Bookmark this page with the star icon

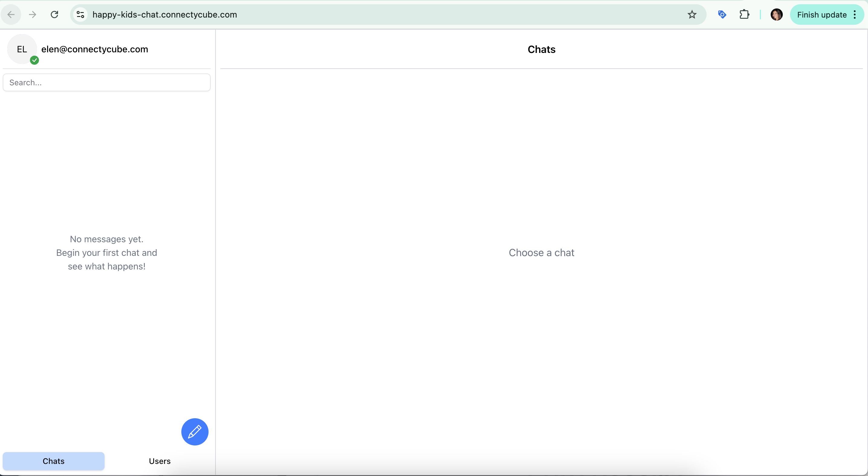point(692,15)
